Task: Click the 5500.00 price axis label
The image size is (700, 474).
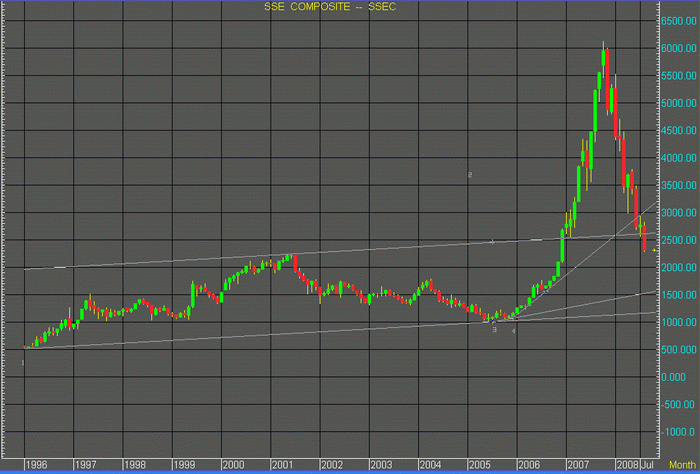Action: (679, 76)
